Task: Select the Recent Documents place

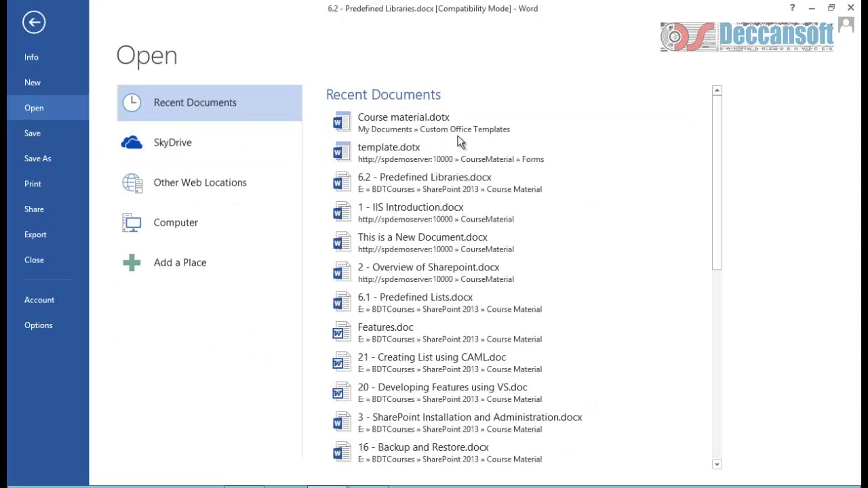Action: (x=210, y=103)
